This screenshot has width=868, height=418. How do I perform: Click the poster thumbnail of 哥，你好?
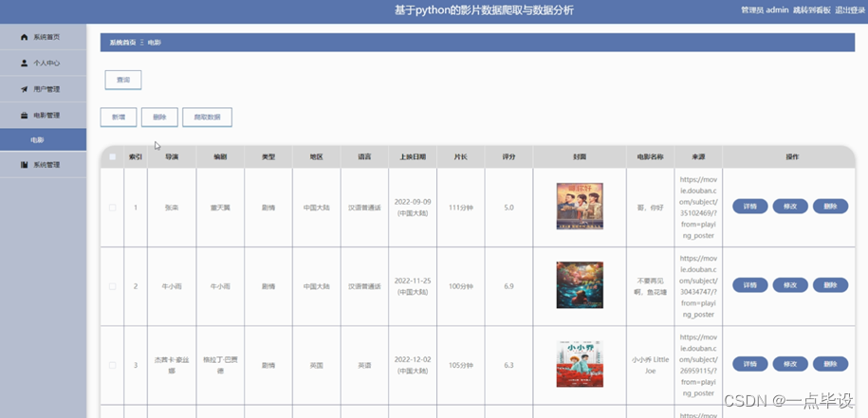(580, 207)
